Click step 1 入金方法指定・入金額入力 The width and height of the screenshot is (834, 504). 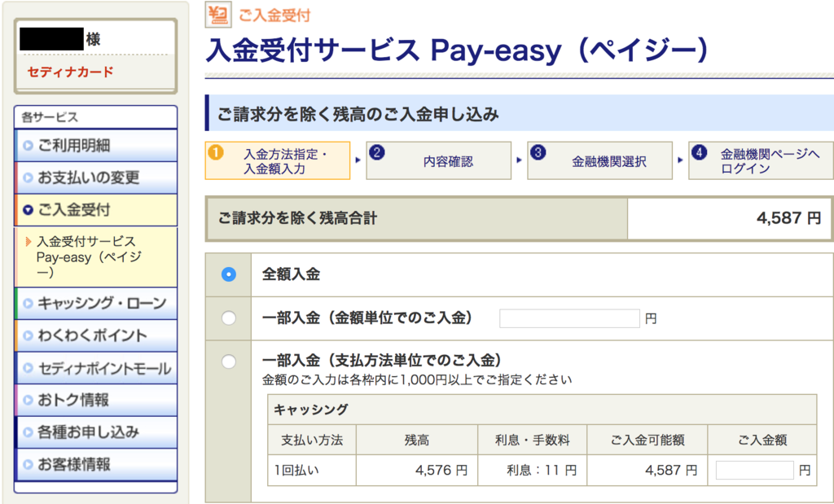tap(278, 160)
